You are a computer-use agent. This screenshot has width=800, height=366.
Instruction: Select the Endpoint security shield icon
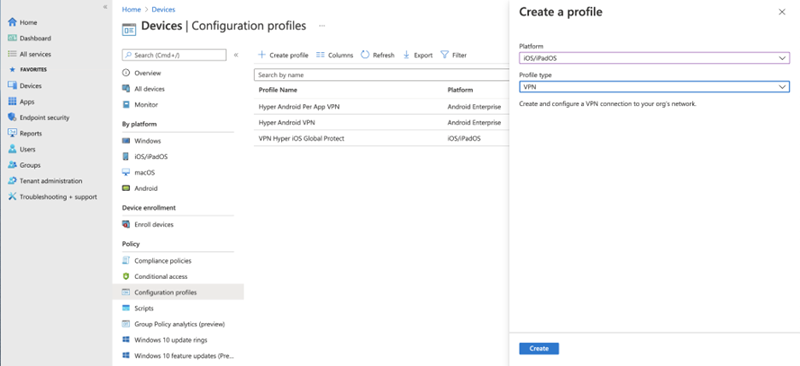pos(13,117)
